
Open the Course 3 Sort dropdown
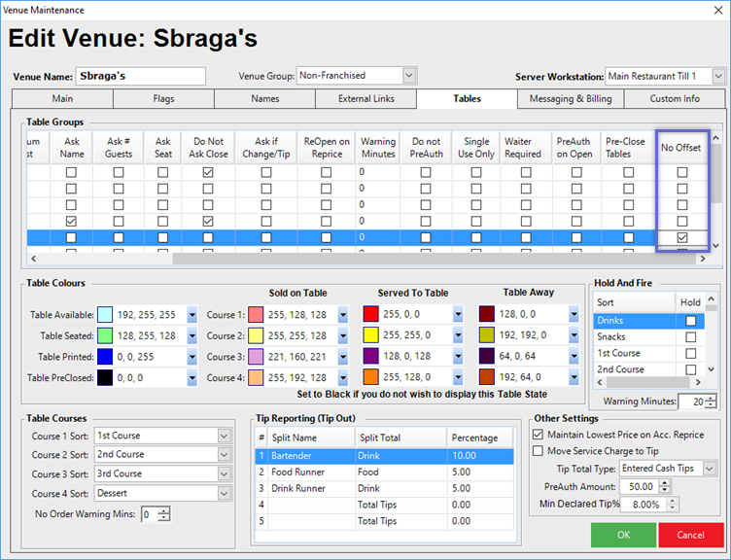224,473
